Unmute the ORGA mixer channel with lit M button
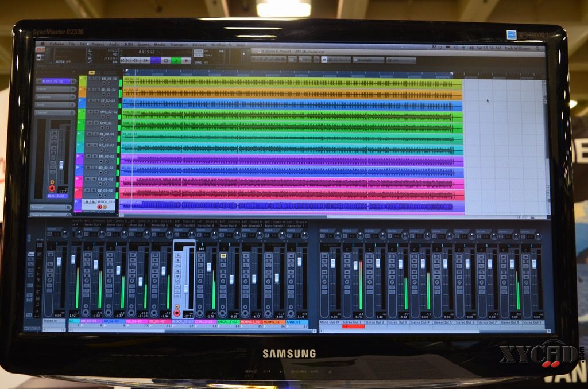Image resolution: width=588 pixels, height=389 pixels. (x=223, y=255)
